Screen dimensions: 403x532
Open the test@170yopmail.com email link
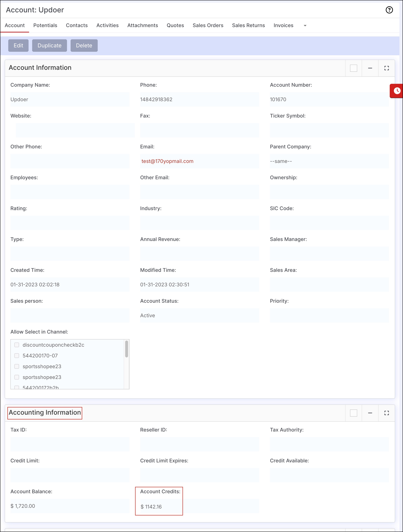(167, 161)
